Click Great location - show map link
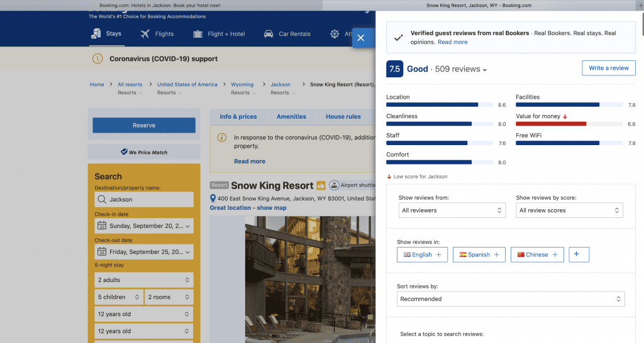The height and width of the screenshot is (343, 644). (x=248, y=207)
